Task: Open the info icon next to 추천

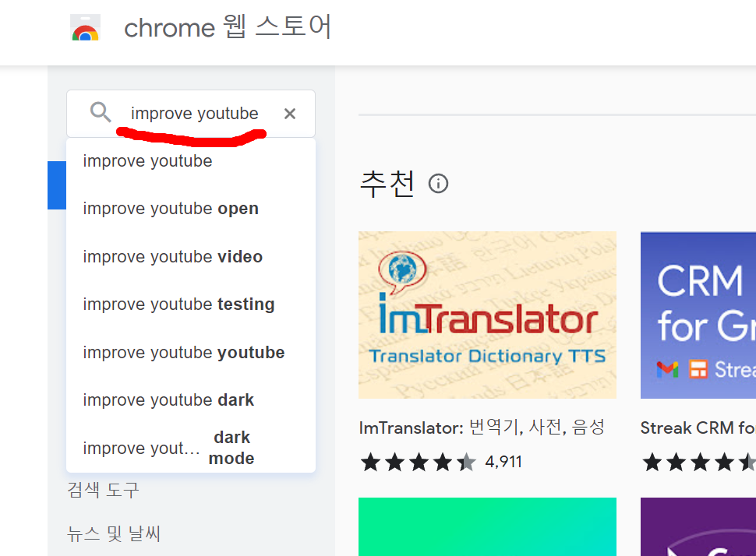Action: click(438, 184)
